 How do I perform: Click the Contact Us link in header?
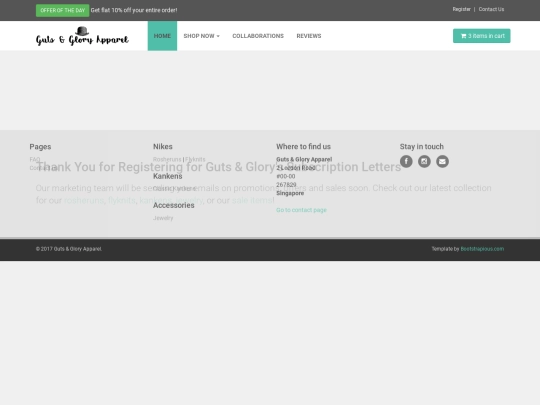[491, 9]
